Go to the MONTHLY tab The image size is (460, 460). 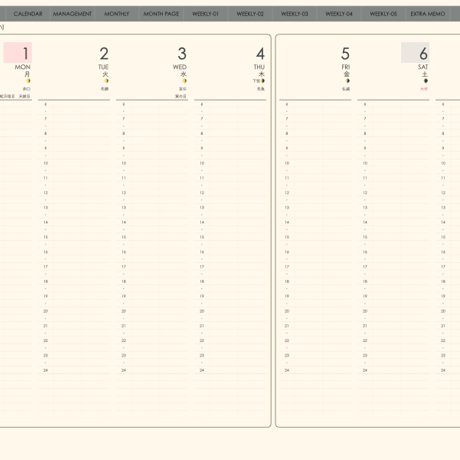[x=117, y=14]
